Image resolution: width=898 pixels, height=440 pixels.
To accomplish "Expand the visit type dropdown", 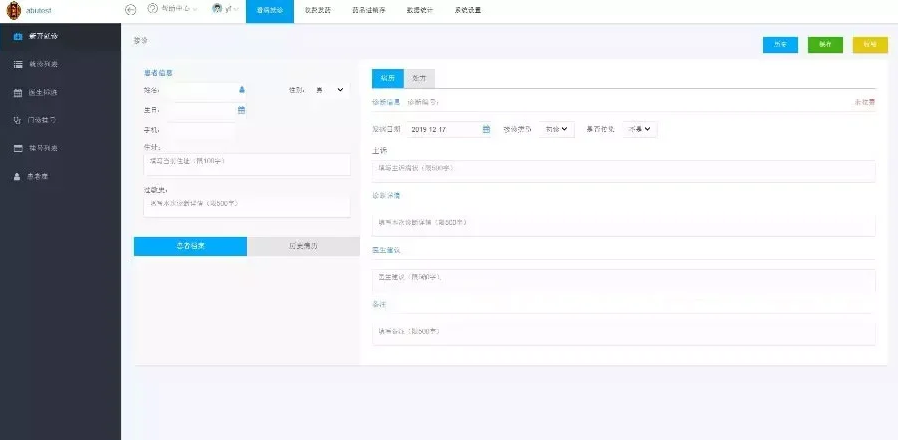I will [557, 129].
